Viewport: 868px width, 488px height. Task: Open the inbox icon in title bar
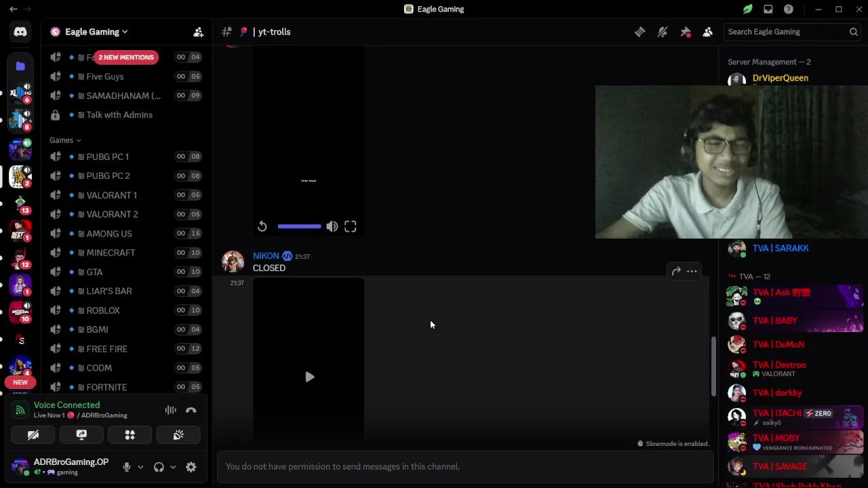(768, 9)
